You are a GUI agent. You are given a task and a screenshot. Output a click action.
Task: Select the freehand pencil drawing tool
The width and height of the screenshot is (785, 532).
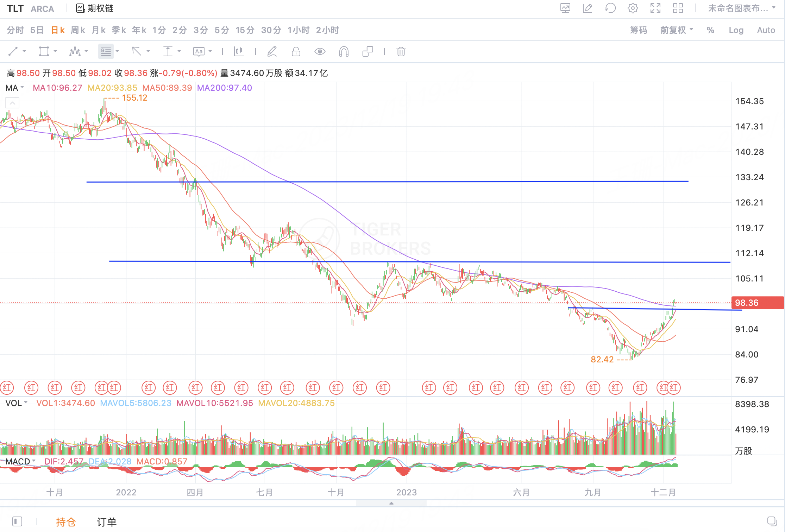tap(271, 52)
